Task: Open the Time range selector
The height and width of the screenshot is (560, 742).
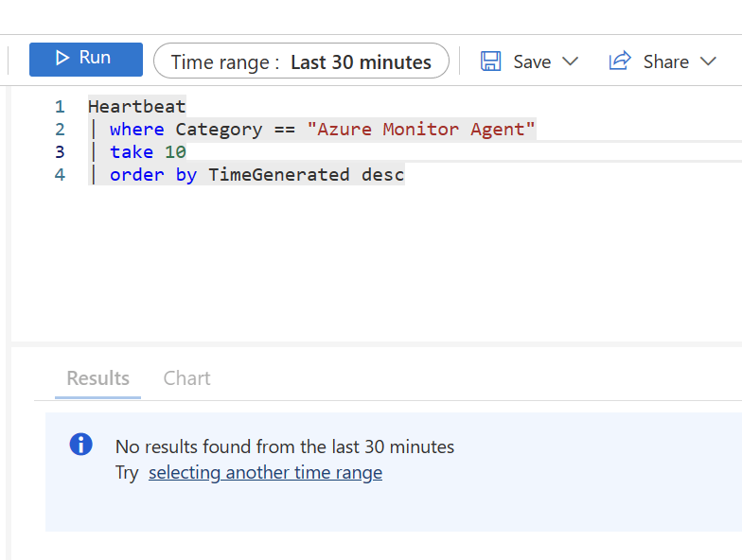Action: [301, 61]
